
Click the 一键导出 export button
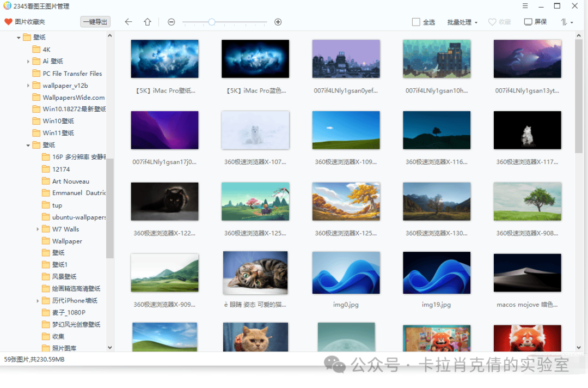click(95, 22)
